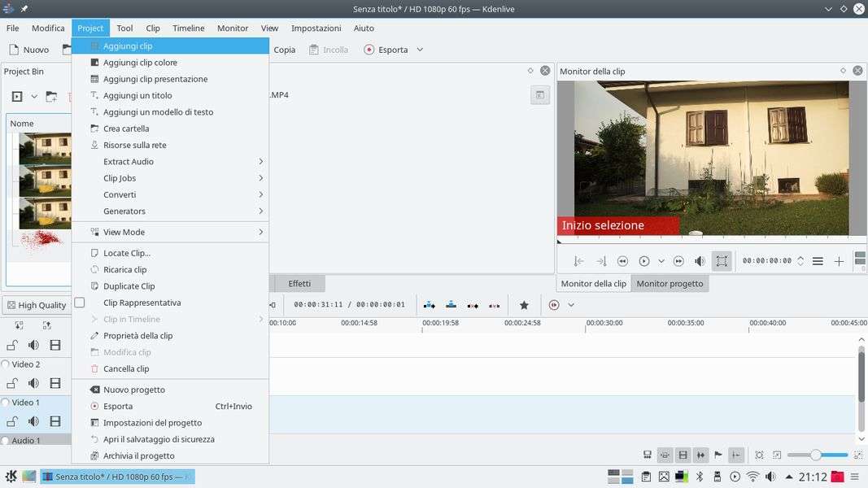The image size is (868, 488).
Task: Open dropdown arrow next to Esporta
Action: [420, 50]
